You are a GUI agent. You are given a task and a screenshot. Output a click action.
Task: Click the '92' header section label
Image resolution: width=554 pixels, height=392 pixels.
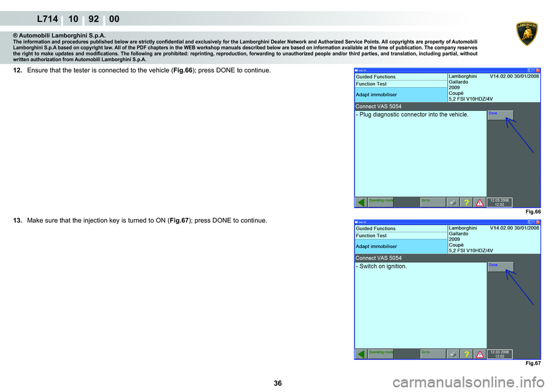(93, 18)
